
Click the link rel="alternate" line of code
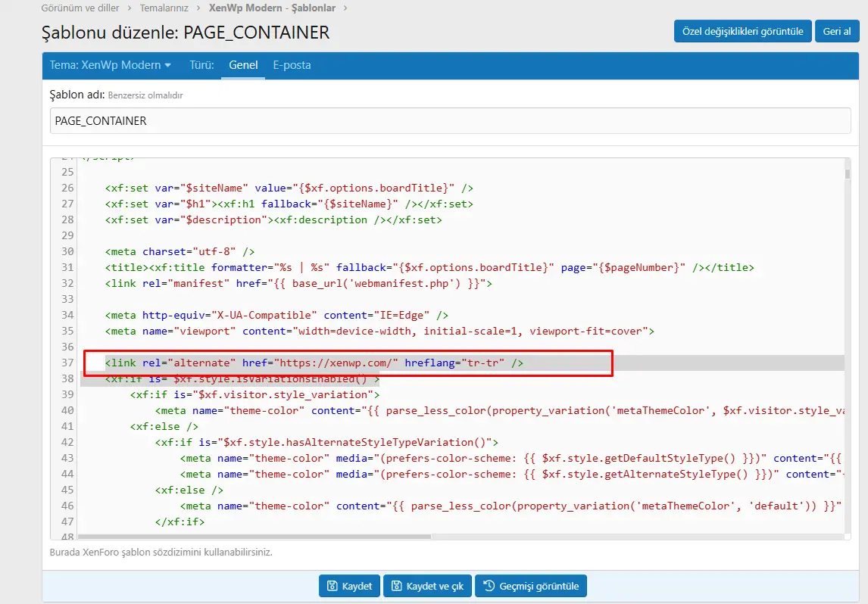tap(314, 363)
